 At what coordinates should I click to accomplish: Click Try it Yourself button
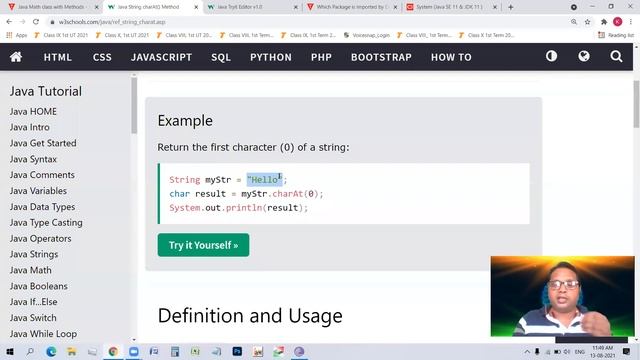point(203,245)
